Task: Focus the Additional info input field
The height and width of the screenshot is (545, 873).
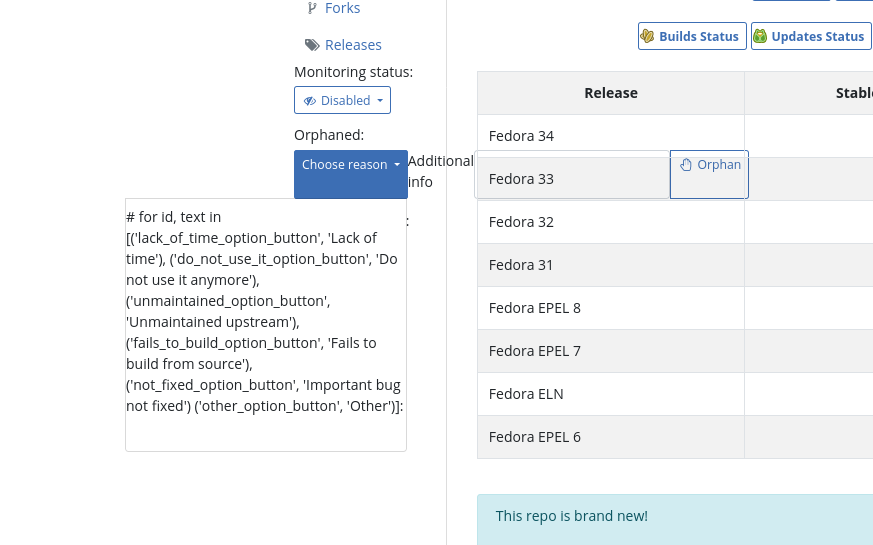Action: tap(572, 174)
